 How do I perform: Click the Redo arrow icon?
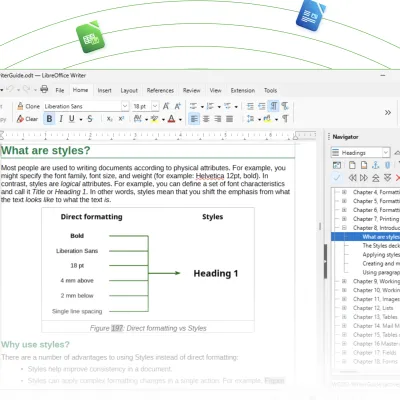[27, 89]
